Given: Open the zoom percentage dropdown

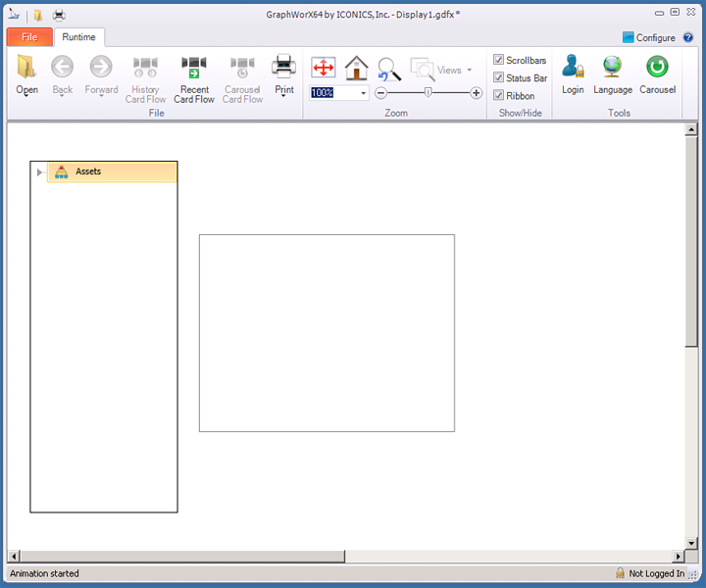Looking at the screenshot, I should 364,93.
